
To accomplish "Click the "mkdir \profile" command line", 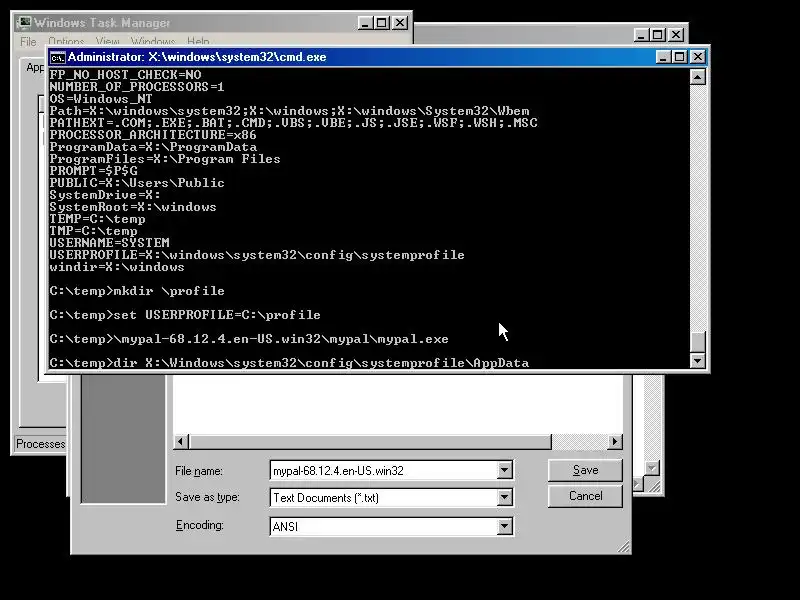I will pyautogui.click(x=137, y=291).
